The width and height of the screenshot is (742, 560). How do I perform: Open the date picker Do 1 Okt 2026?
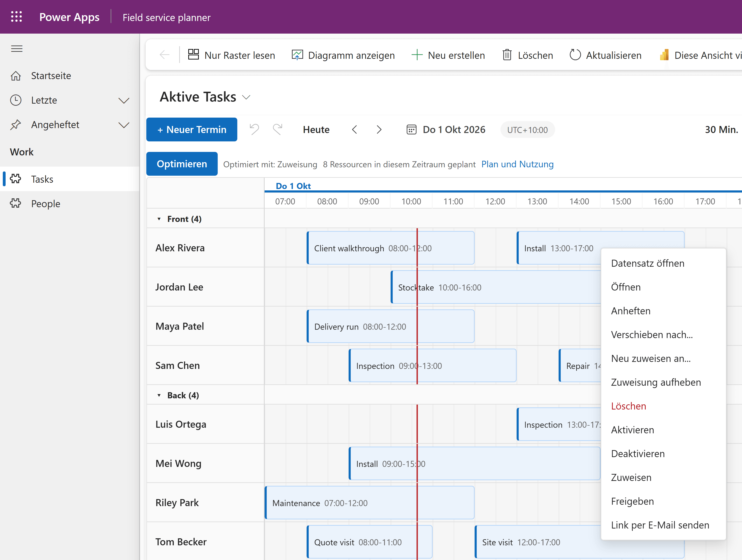point(446,129)
